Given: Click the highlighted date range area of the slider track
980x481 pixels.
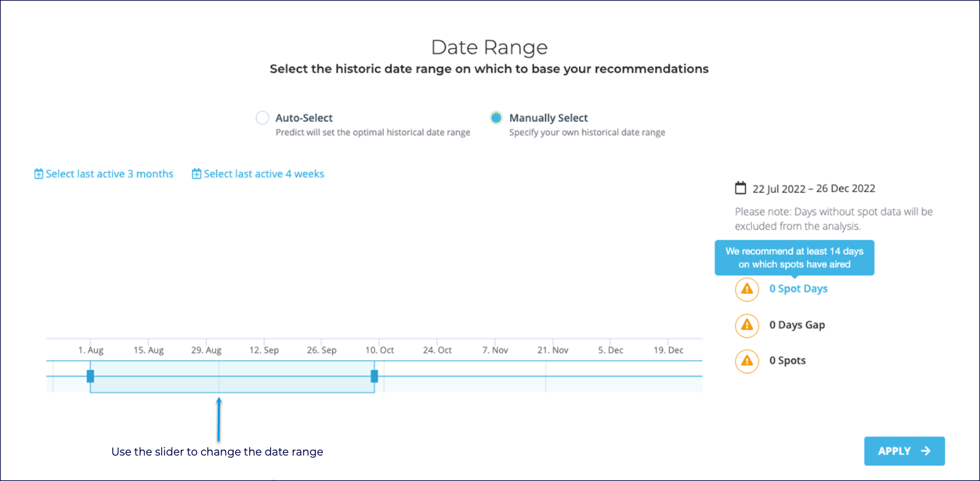Looking at the screenshot, I should coord(233,376).
